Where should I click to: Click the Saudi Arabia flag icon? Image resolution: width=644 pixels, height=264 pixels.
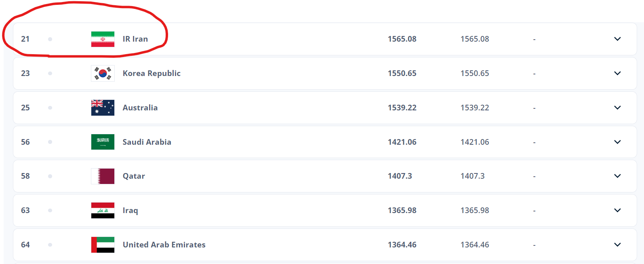click(103, 142)
